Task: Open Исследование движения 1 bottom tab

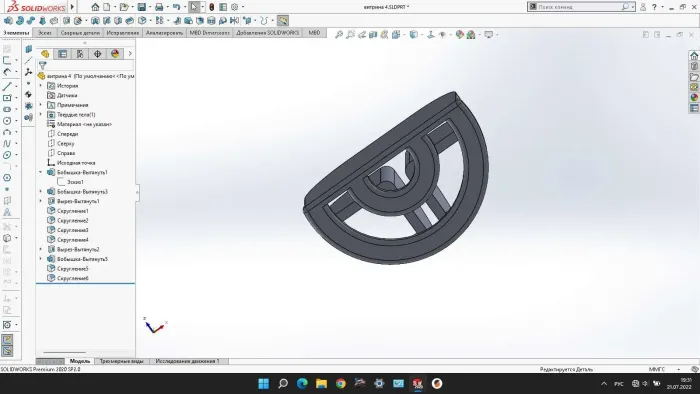Action: coord(188,361)
